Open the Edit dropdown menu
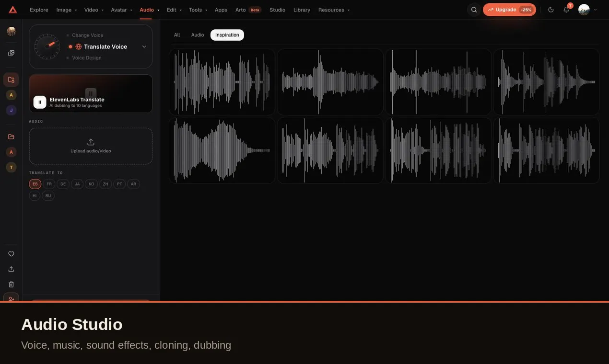This screenshot has height=364, width=609. [x=174, y=10]
